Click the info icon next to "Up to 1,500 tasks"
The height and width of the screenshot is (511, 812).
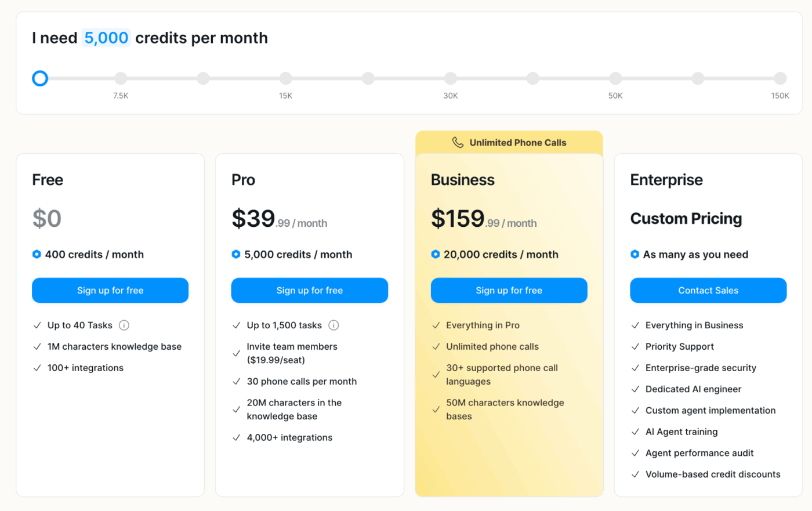333,325
